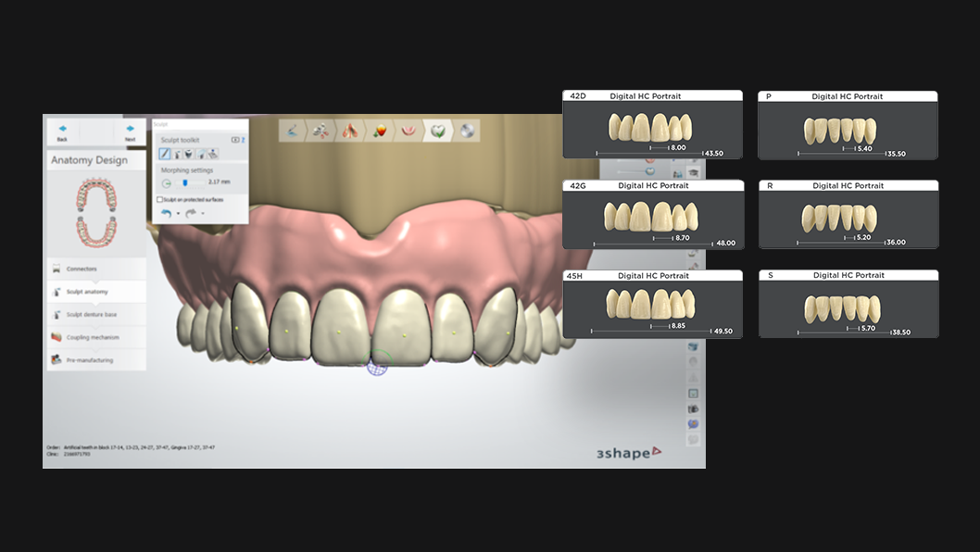Open the redo history dropdown arrow
The height and width of the screenshot is (552, 980).
(203, 214)
